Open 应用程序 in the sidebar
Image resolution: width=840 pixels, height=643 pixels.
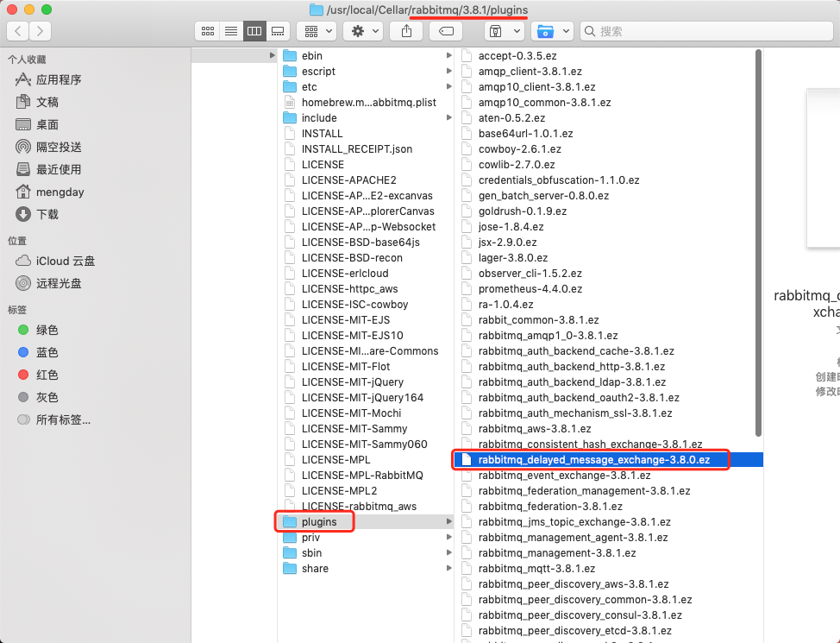click(x=48, y=79)
